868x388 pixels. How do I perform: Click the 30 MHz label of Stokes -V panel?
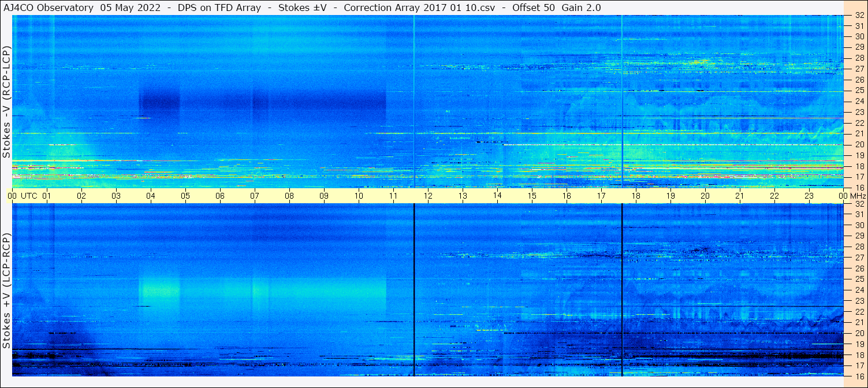(859, 36)
